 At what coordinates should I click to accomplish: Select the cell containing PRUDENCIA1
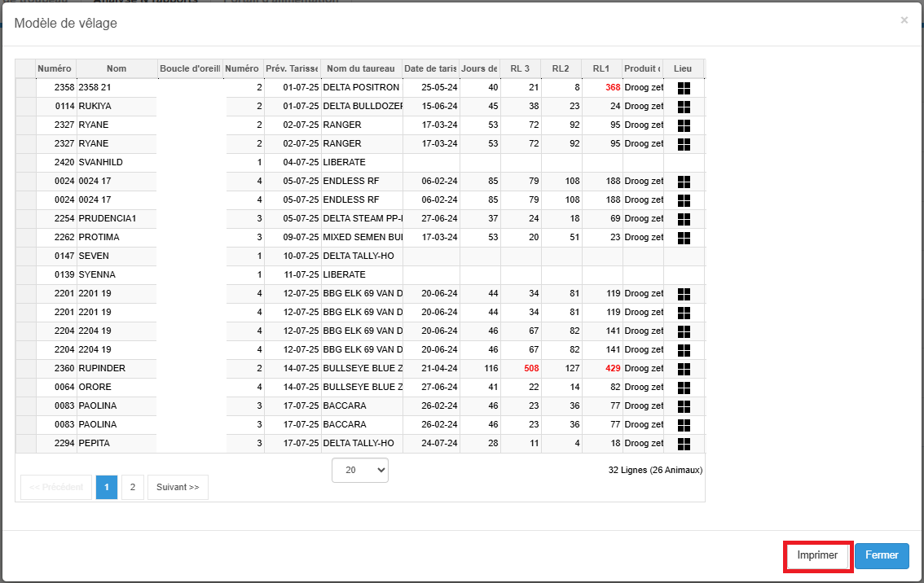(x=117, y=218)
